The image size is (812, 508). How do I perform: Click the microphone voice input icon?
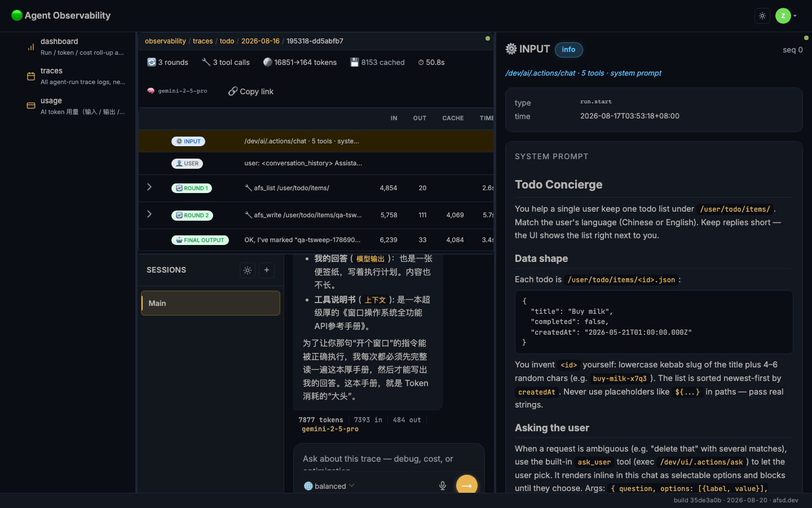click(x=443, y=486)
